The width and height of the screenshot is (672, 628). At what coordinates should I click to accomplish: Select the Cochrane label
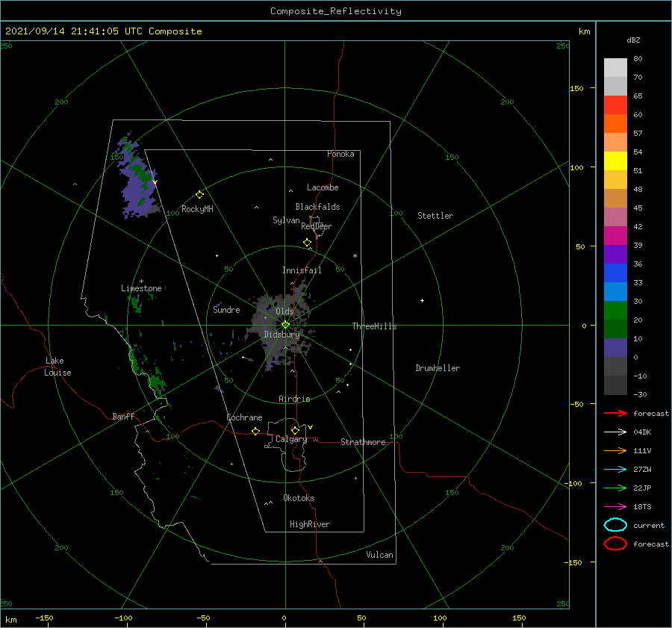pos(244,417)
